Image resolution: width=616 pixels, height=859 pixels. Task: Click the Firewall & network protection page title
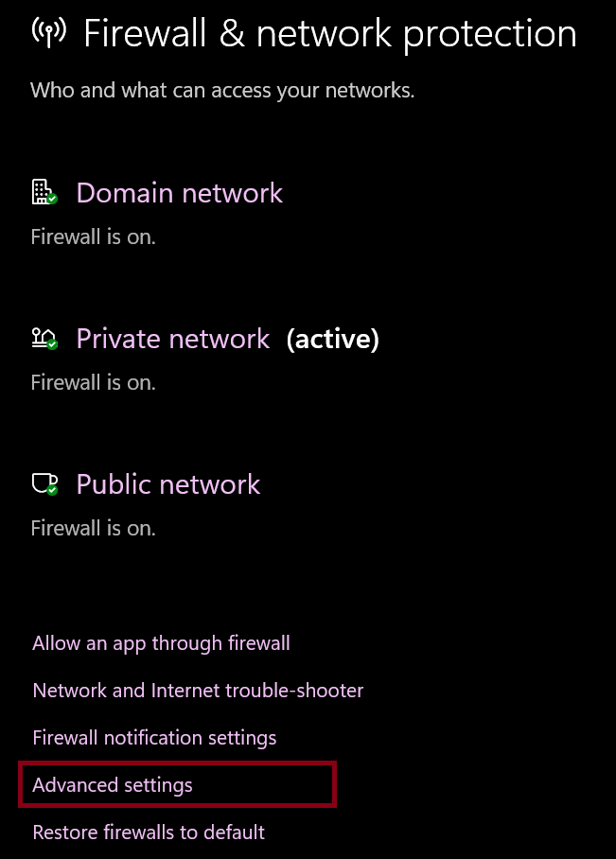click(329, 34)
